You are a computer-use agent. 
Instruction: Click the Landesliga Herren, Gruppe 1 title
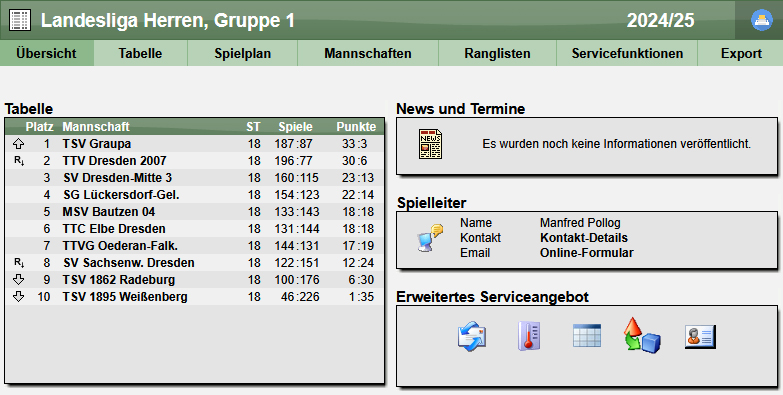point(168,20)
